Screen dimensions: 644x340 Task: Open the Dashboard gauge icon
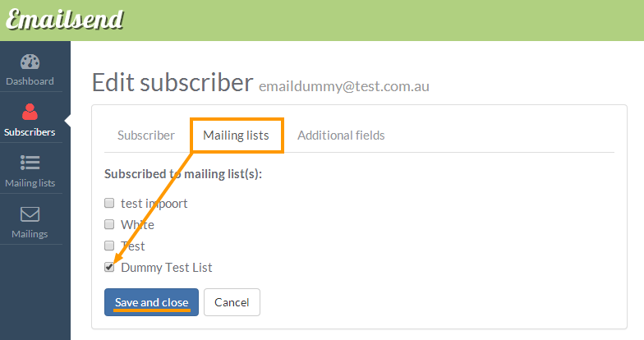30,62
